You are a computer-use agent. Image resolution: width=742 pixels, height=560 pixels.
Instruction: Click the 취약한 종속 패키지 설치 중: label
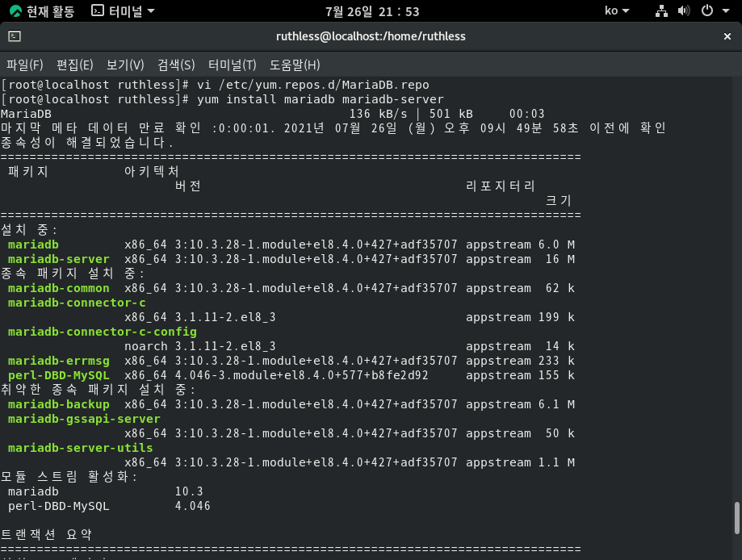(99, 390)
